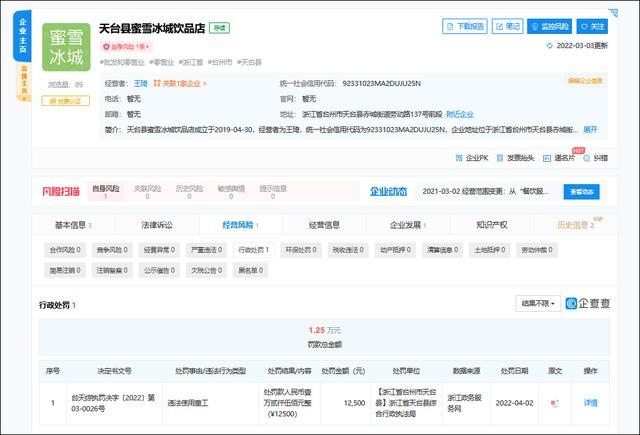Open the 结果不限 dropdown
Image resolution: width=640 pixels, height=435 pixels.
pyautogui.click(x=538, y=304)
